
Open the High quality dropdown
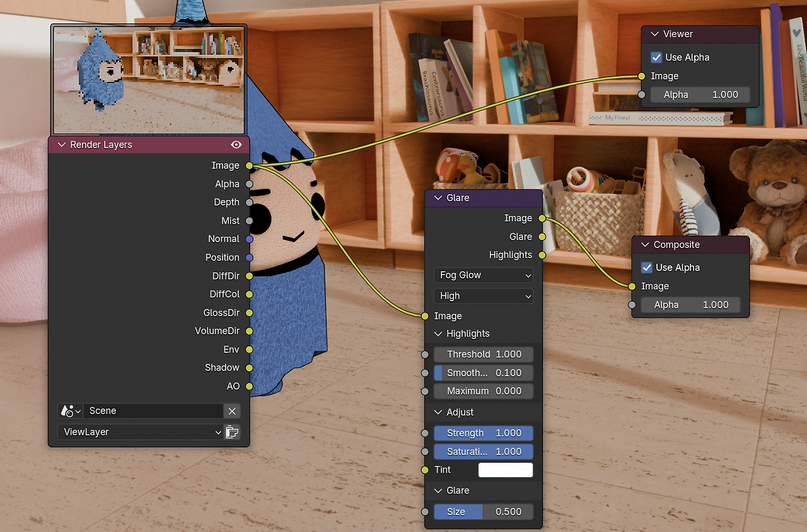(484, 296)
